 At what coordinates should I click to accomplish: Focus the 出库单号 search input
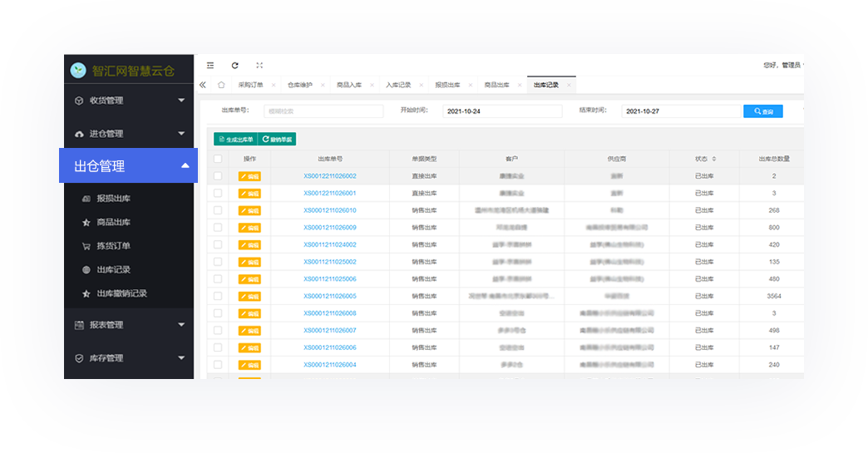(x=323, y=111)
